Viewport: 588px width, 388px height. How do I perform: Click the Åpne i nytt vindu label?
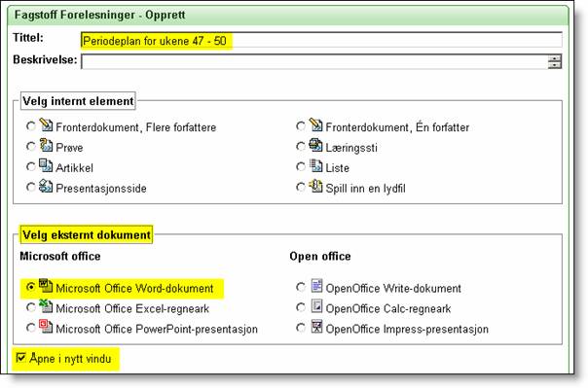point(70,359)
